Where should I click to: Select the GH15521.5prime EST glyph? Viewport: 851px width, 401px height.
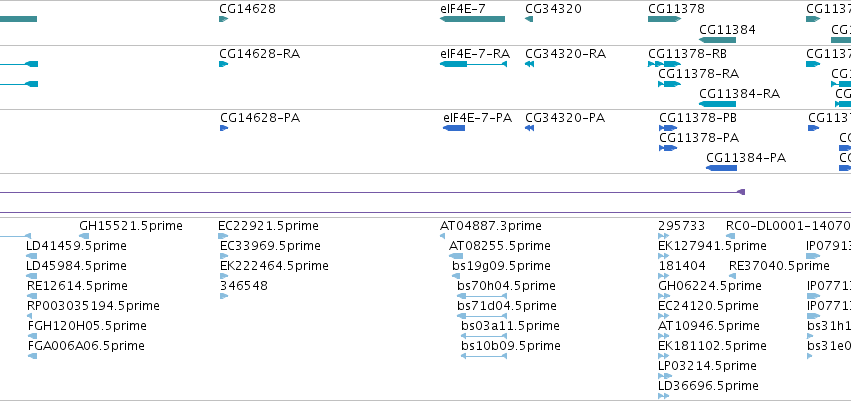[84, 236]
